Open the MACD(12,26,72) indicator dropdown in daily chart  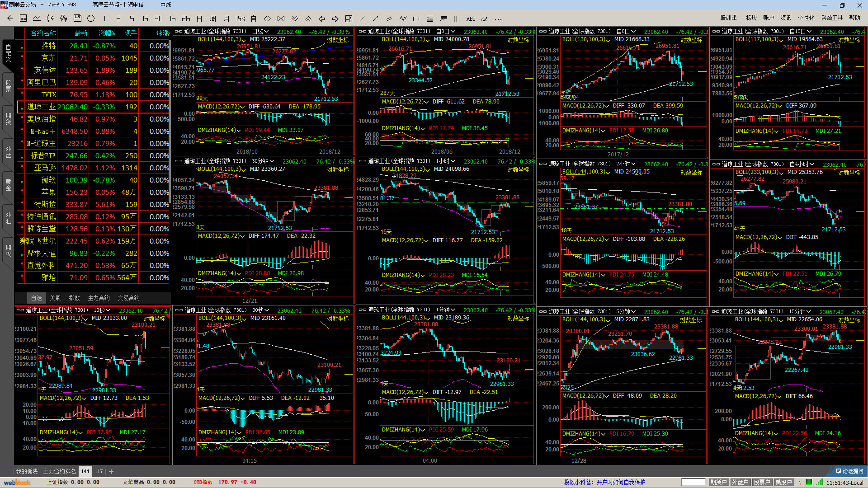222,107
